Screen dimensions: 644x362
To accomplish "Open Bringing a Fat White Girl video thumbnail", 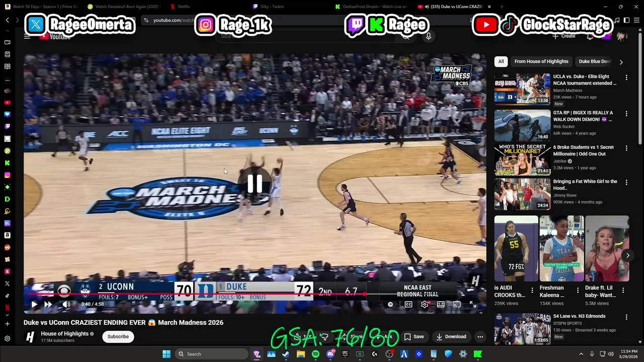I will point(522,194).
